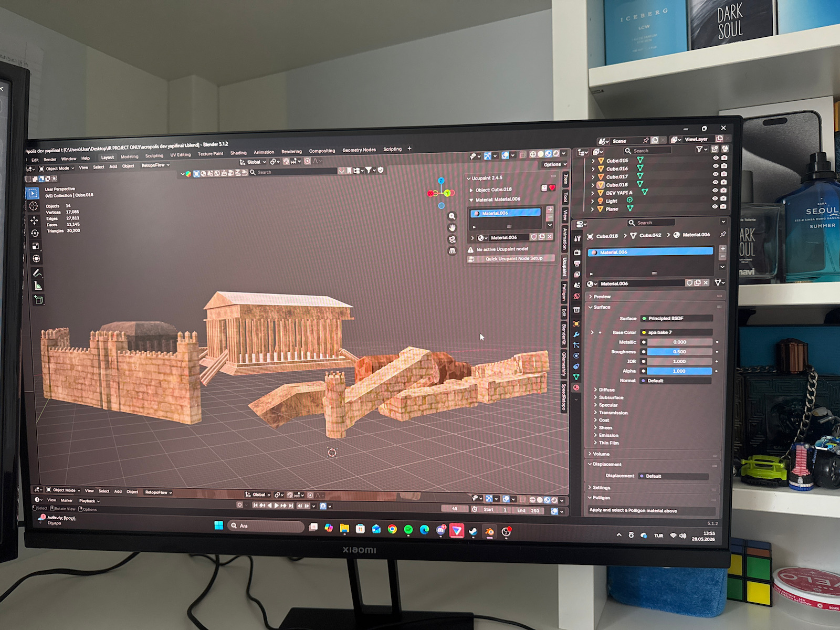The width and height of the screenshot is (840, 630).
Task: Open Google Chrome from the taskbar
Action: [x=392, y=529]
